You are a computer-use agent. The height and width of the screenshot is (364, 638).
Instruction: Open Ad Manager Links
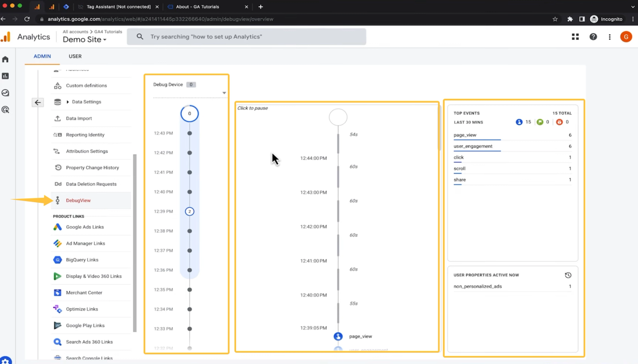(x=85, y=243)
